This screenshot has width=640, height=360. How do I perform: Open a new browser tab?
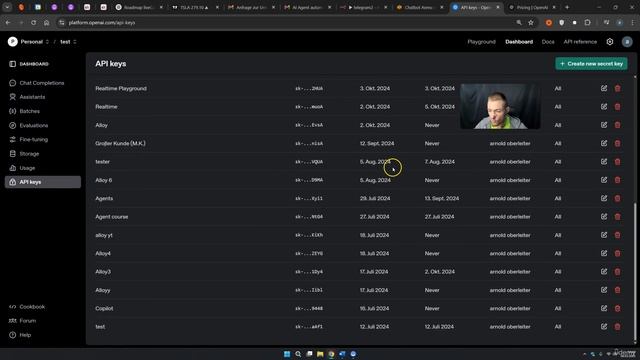coord(567,7)
